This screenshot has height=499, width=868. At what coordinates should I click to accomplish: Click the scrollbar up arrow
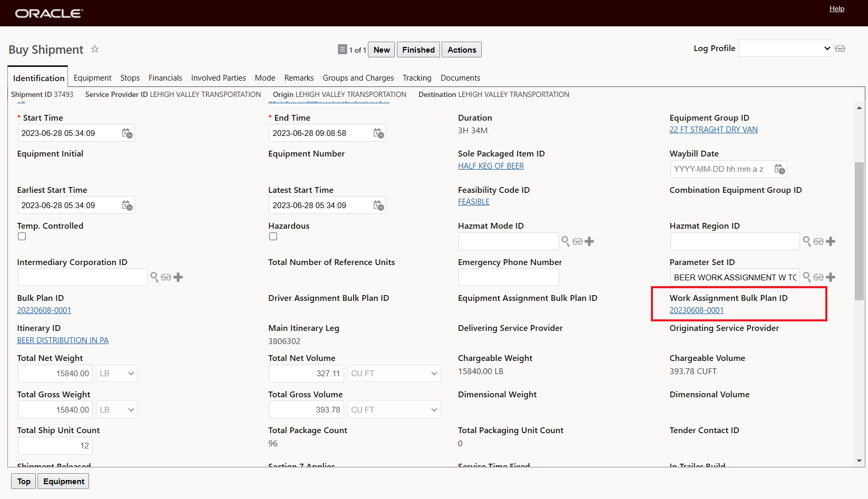(x=859, y=107)
